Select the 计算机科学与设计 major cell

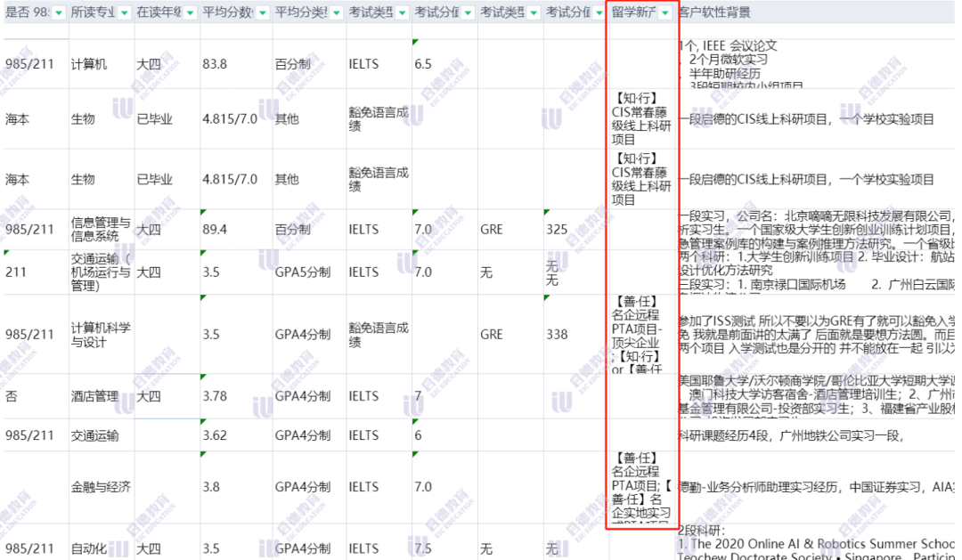click(x=102, y=334)
